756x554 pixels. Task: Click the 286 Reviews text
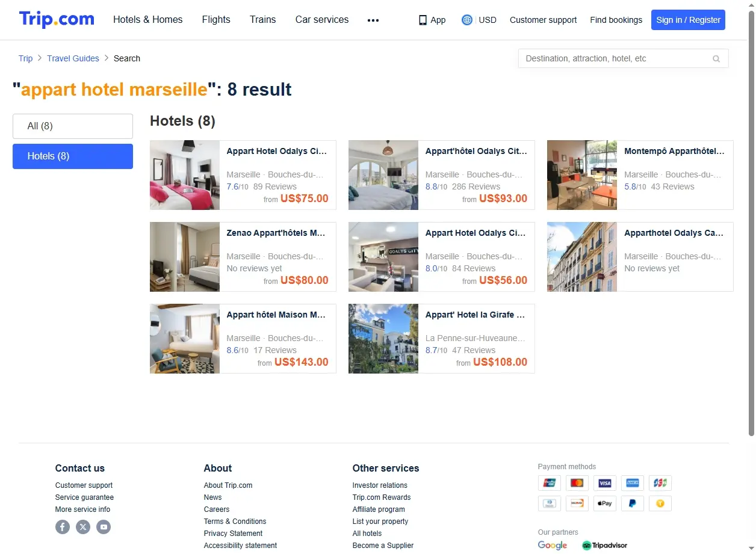[476, 186]
